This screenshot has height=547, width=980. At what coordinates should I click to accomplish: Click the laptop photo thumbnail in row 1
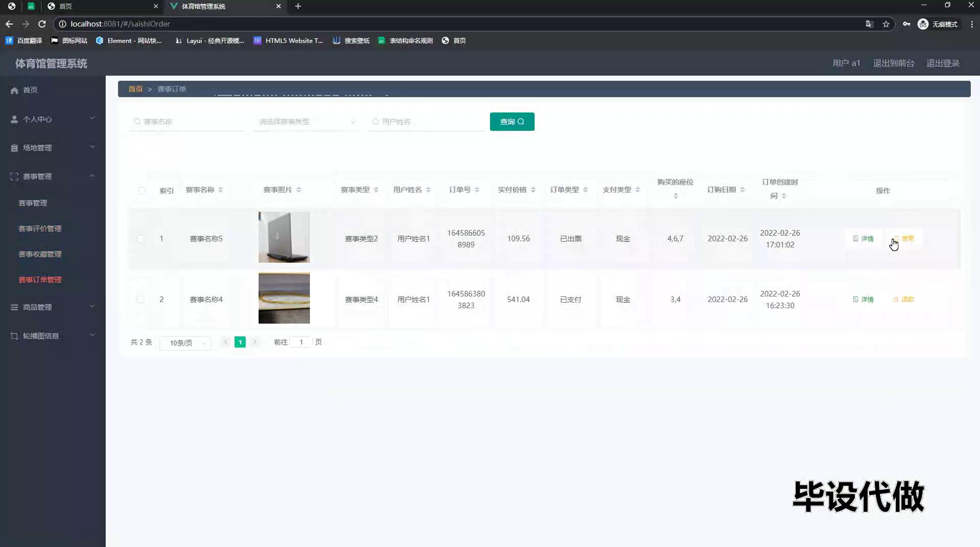click(x=284, y=237)
